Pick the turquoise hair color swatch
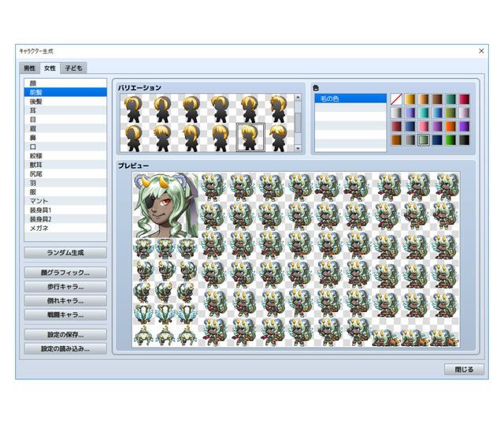504x424 pixels. pyautogui.click(x=424, y=113)
